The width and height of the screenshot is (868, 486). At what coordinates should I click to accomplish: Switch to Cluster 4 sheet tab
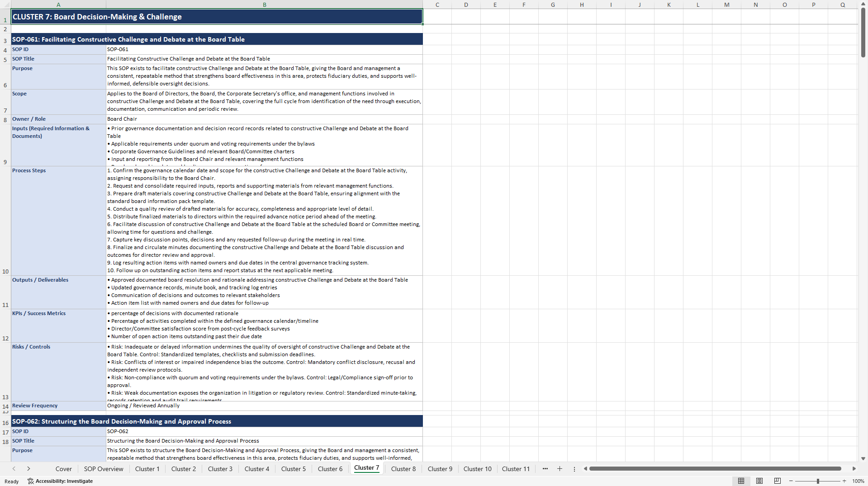(x=257, y=469)
